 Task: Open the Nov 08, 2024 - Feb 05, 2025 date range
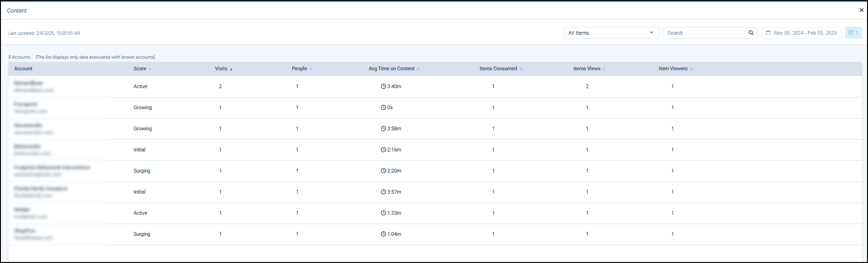[801, 33]
